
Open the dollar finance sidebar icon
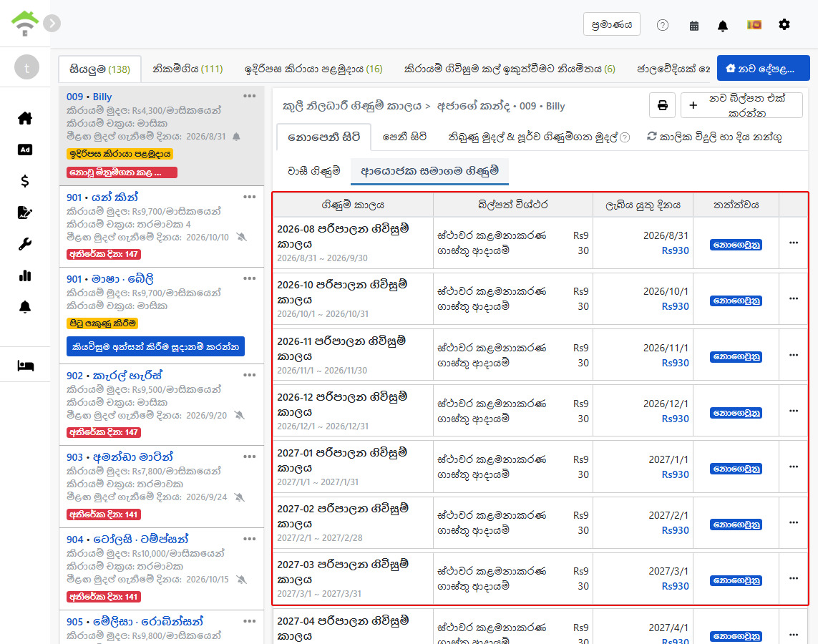click(x=25, y=181)
